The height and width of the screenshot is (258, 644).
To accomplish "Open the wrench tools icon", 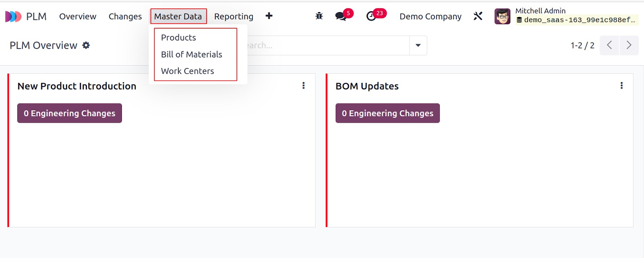I will tap(478, 16).
